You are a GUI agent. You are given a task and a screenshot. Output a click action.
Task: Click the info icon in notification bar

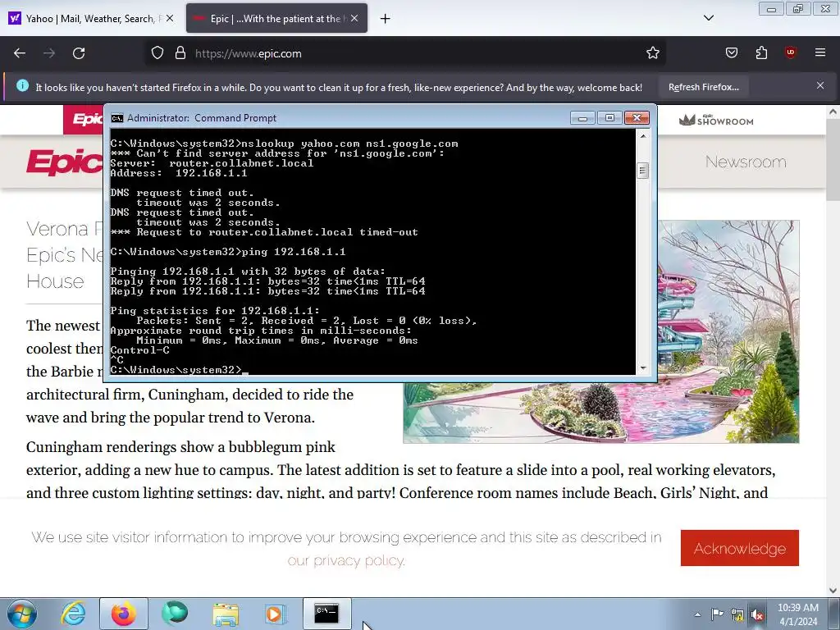click(22, 85)
